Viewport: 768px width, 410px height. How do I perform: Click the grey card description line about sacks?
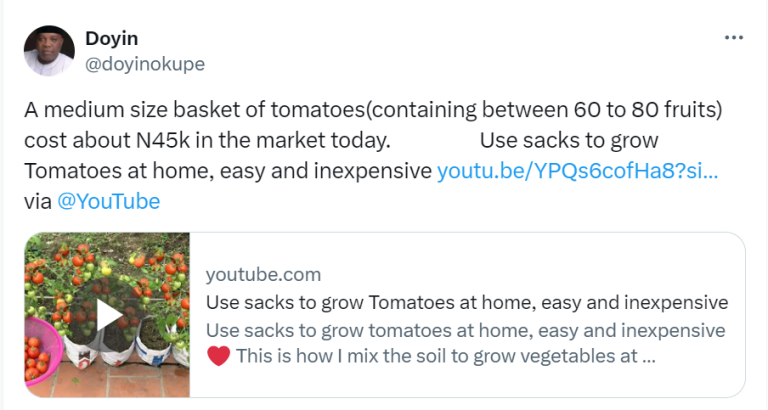[x=466, y=329]
